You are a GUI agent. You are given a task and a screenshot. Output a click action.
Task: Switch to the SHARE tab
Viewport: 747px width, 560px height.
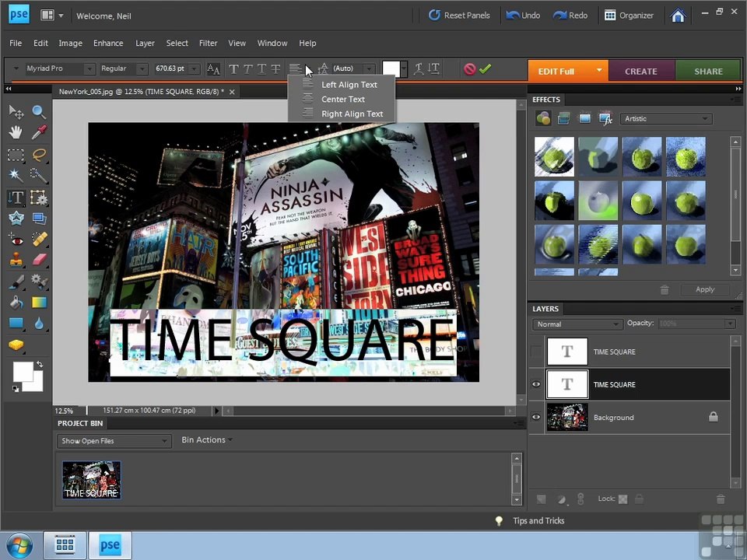pyautogui.click(x=708, y=71)
